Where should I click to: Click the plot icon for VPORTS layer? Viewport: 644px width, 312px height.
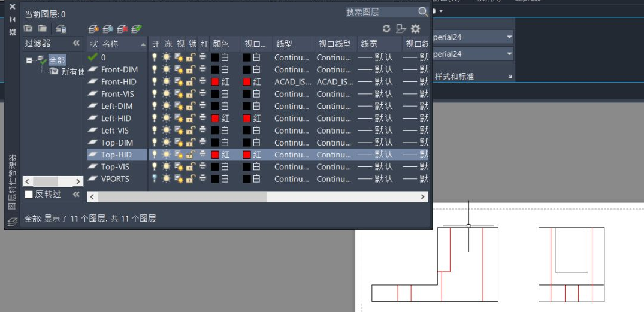pyautogui.click(x=203, y=179)
